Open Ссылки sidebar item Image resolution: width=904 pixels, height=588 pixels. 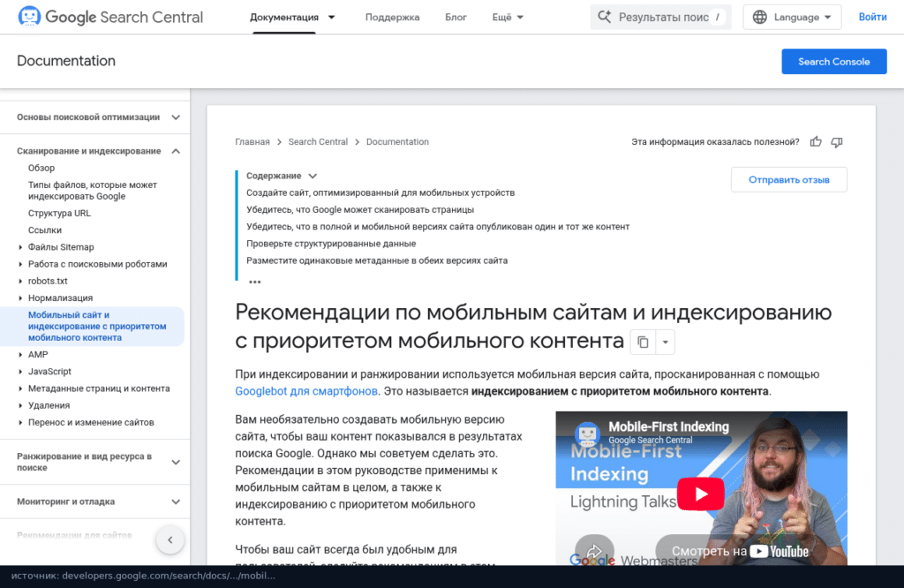(45, 230)
